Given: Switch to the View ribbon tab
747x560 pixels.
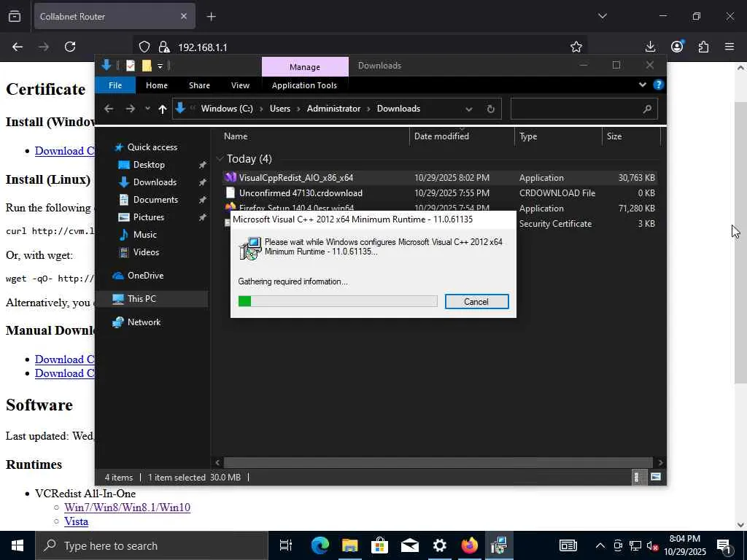Looking at the screenshot, I should (240, 85).
